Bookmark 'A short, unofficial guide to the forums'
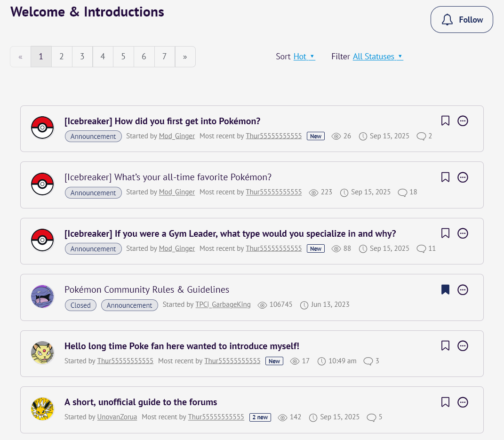Screen dimensions: 504x440 point(445,402)
